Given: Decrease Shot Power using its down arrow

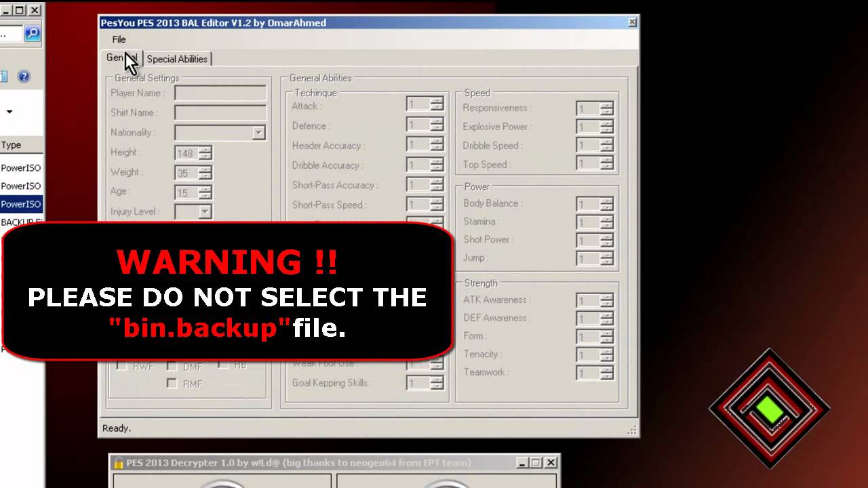Looking at the screenshot, I should coord(607,244).
